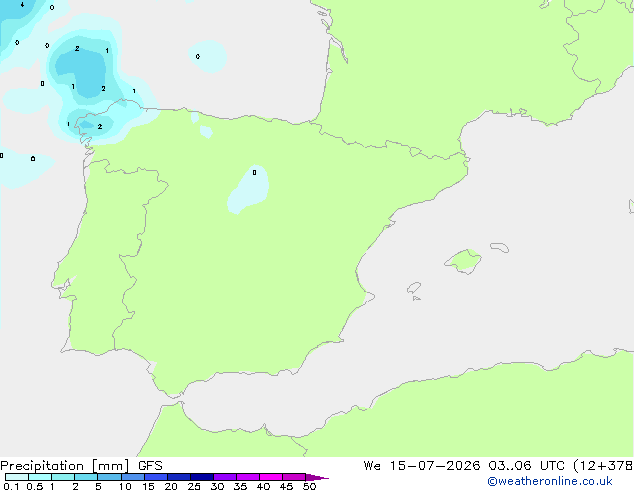Click legend value label '30'
The image size is (634, 490).
(x=217, y=486)
